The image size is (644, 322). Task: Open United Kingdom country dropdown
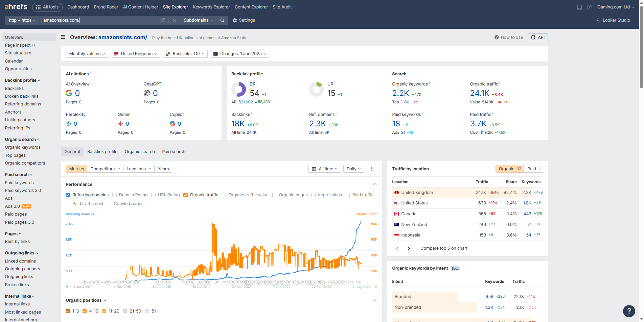click(x=135, y=54)
